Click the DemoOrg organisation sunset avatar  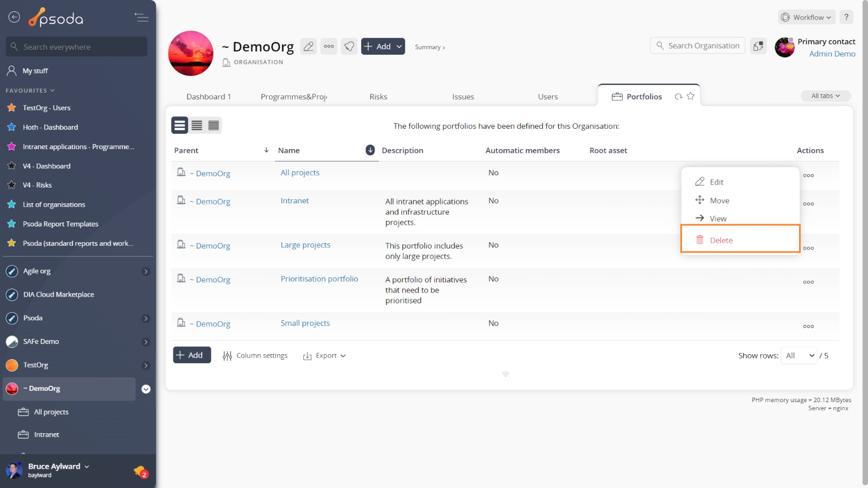click(191, 53)
